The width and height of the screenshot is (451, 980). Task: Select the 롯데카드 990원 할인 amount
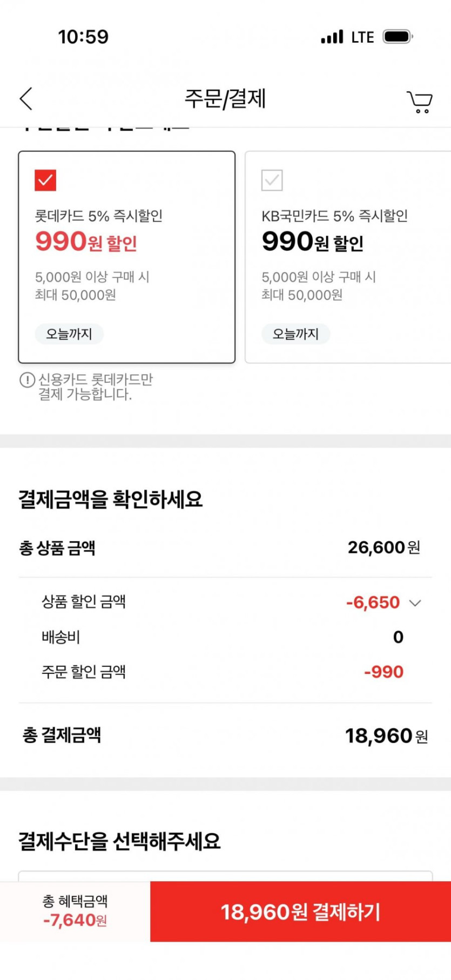tap(86, 242)
